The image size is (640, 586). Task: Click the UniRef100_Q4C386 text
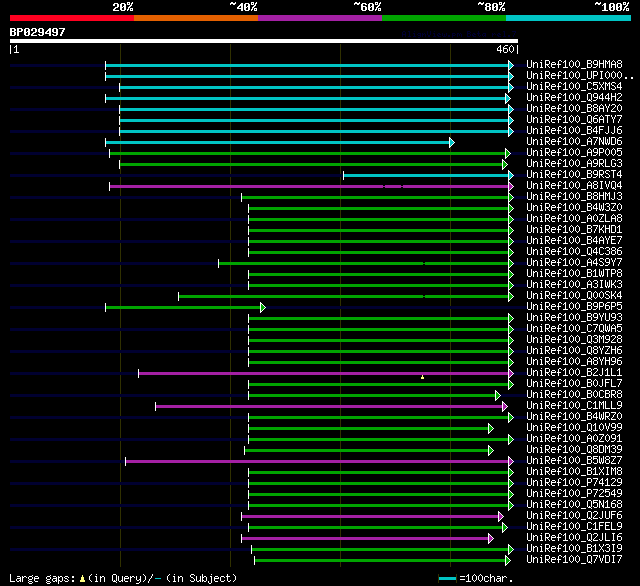[x=574, y=252]
